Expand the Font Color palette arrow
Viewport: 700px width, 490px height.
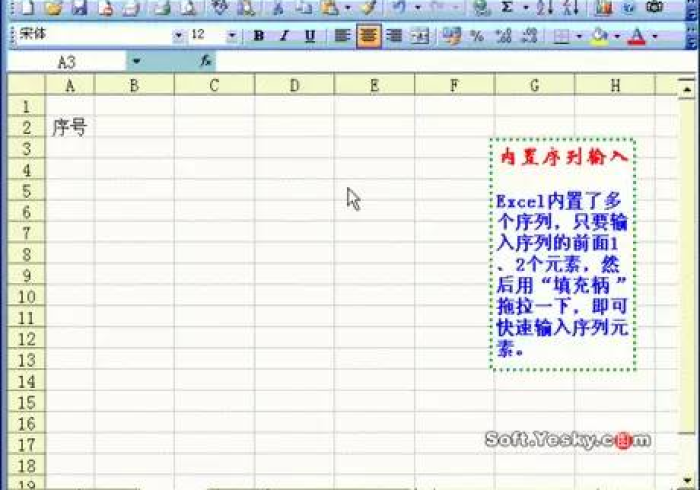(655, 36)
